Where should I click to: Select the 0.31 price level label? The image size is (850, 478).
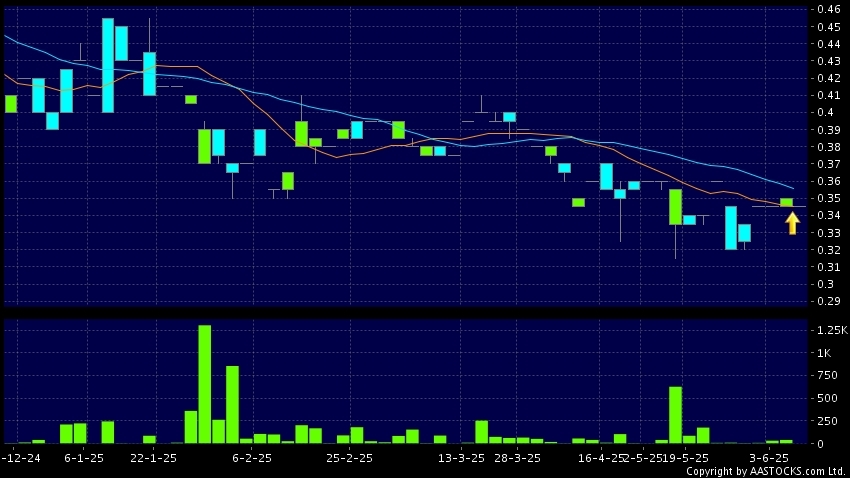829,267
